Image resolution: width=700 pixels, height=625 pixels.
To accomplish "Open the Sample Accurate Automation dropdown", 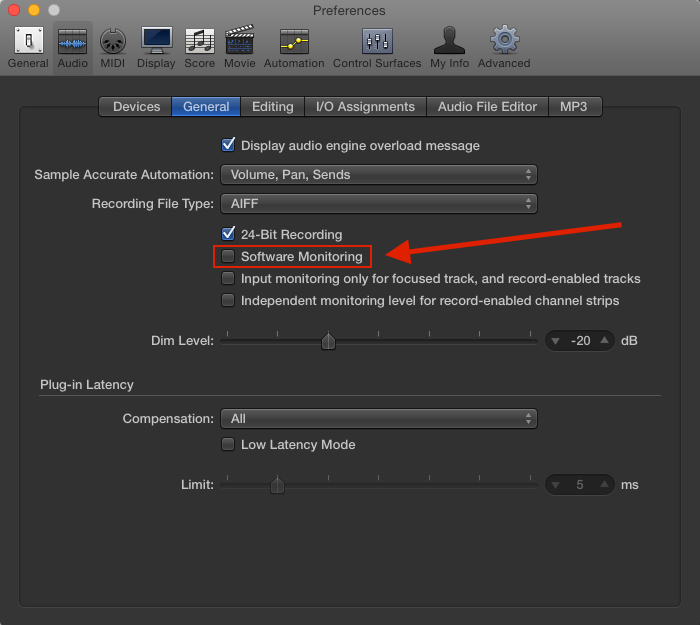I will tap(378, 175).
